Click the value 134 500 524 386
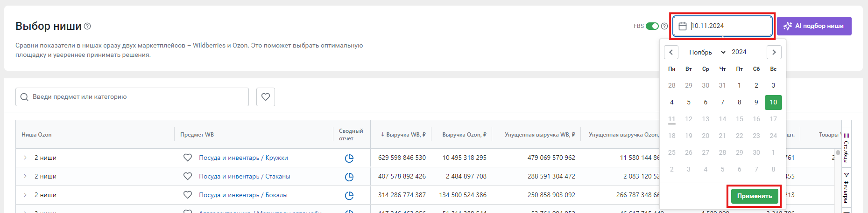The width and height of the screenshot is (868, 213). [463, 195]
